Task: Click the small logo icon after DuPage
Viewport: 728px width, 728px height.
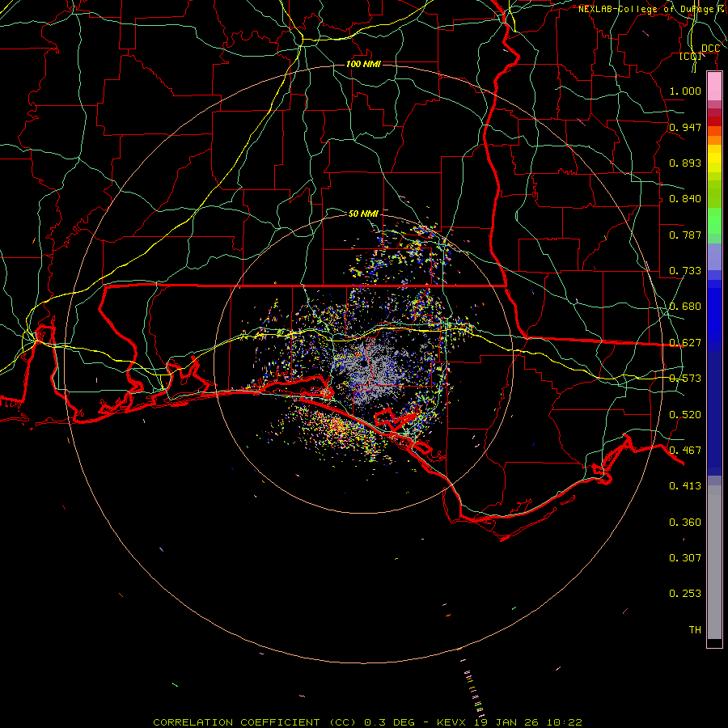Action: 721,9
